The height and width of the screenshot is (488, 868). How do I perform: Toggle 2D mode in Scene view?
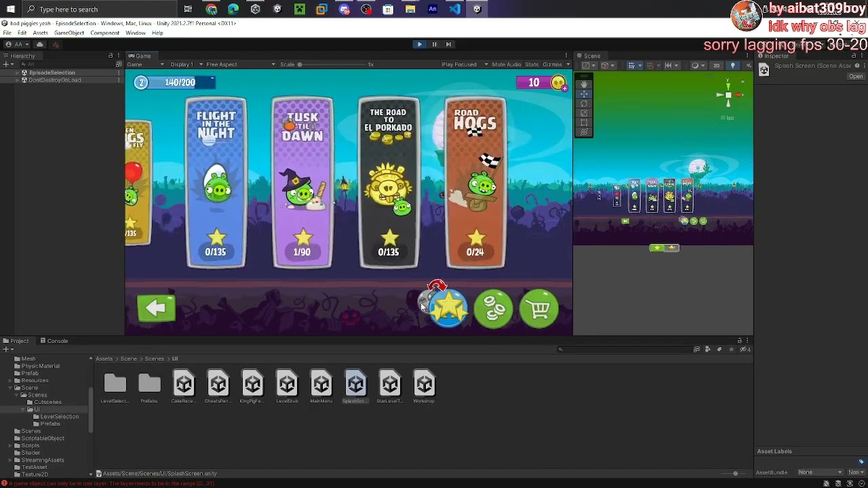[716, 66]
